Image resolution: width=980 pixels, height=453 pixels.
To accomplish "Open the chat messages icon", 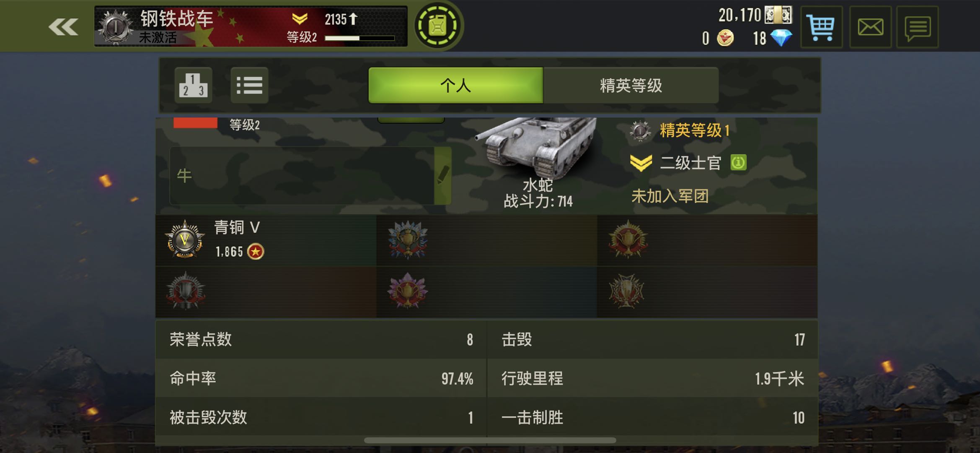I will [918, 27].
